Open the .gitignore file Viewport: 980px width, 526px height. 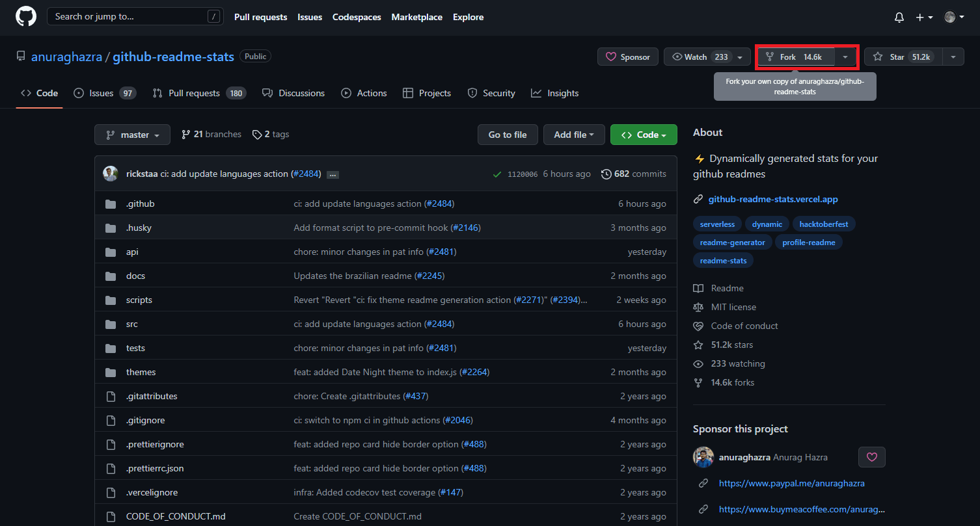click(x=145, y=420)
